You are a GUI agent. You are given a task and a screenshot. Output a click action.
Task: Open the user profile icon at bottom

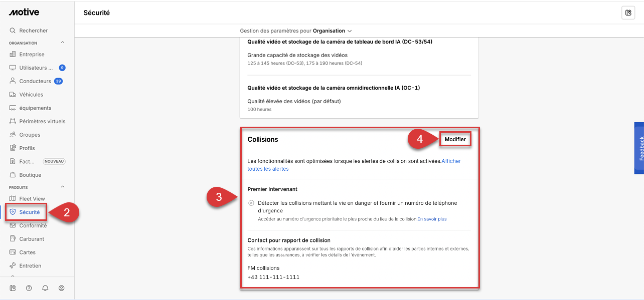tap(61, 288)
